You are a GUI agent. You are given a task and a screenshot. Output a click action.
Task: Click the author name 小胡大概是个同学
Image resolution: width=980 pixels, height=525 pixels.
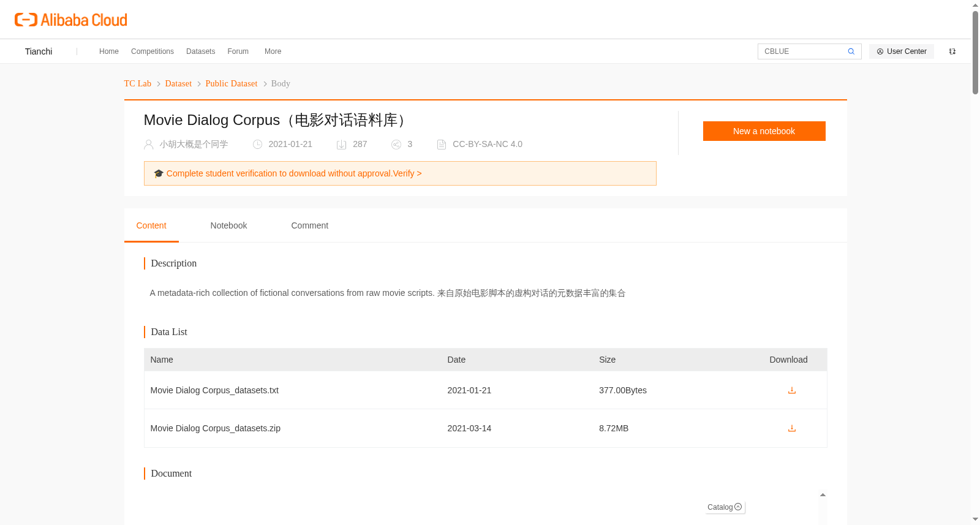point(194,145)
